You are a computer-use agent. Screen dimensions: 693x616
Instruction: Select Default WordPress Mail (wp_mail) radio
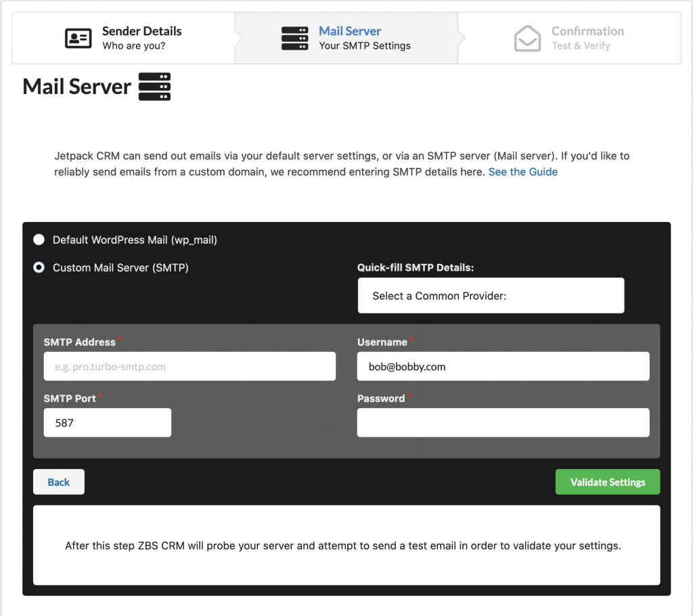pyautogui.click(x=39, y=240)
